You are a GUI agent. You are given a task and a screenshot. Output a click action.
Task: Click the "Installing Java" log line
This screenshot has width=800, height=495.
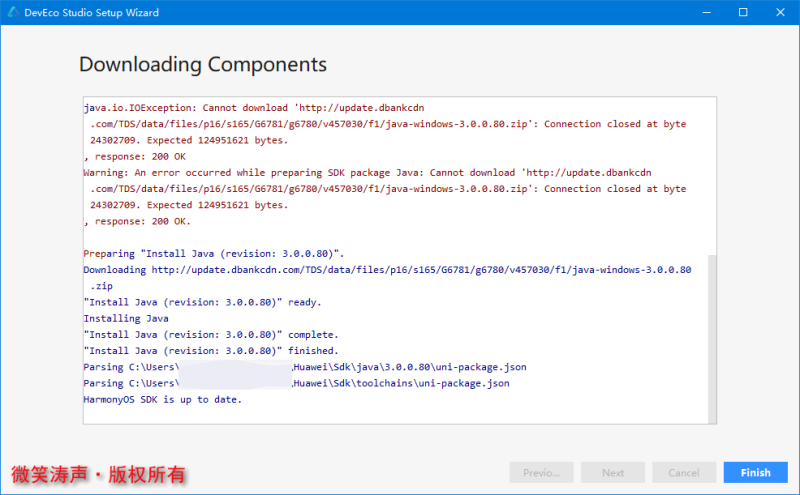tap(126, 318)
